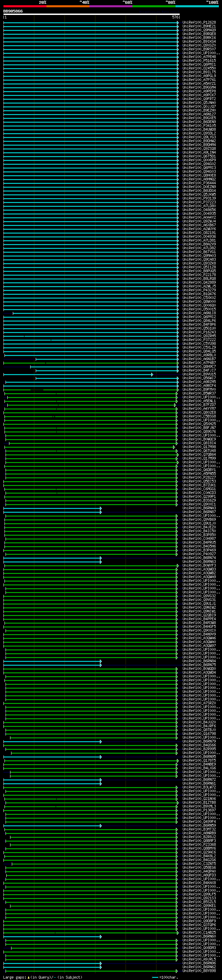The height and width of the screenshot is (980, 222).
Task: Select label UniRef100_Q56WI7
Action: point(199,378)
